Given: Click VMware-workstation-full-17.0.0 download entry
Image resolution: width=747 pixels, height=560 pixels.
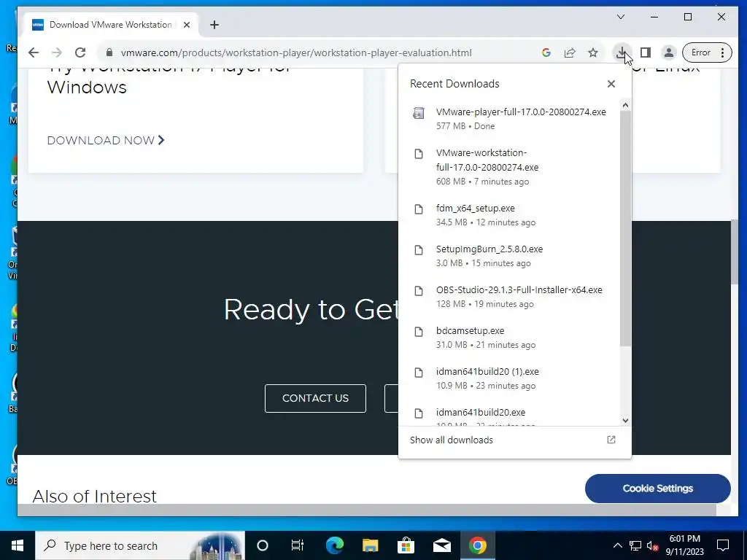Looking at the screenshot, I should [510, 167].
